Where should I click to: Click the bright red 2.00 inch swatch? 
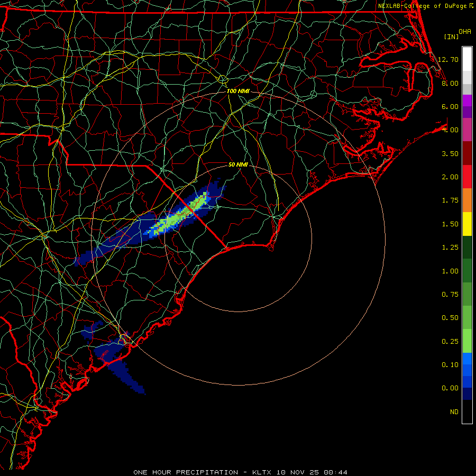(467, 177)
